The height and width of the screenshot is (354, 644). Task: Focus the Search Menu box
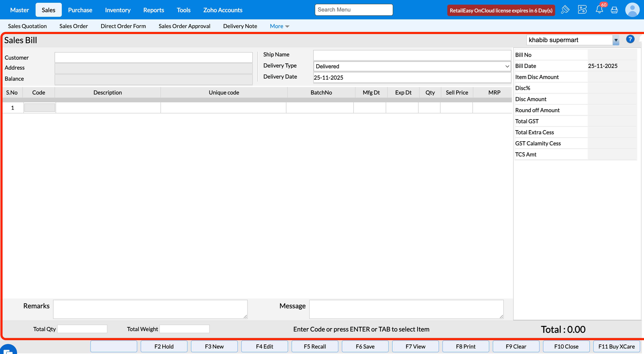coord(354,10)
